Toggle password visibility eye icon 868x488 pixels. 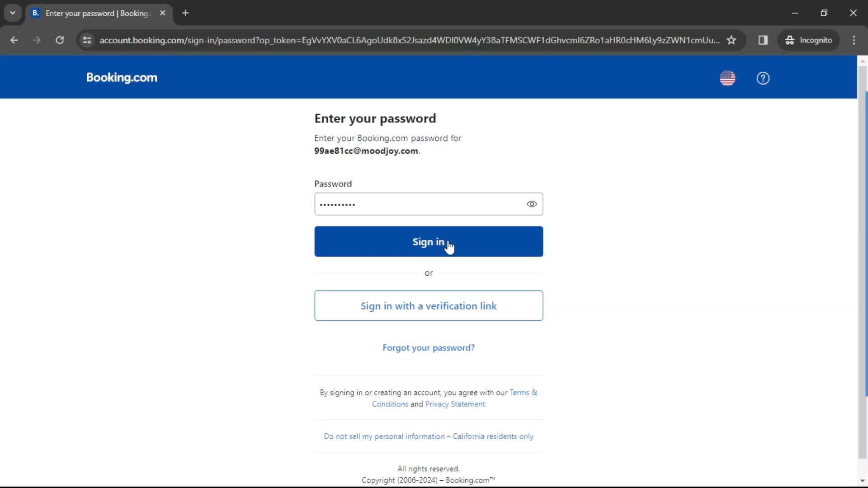(531, 204)
